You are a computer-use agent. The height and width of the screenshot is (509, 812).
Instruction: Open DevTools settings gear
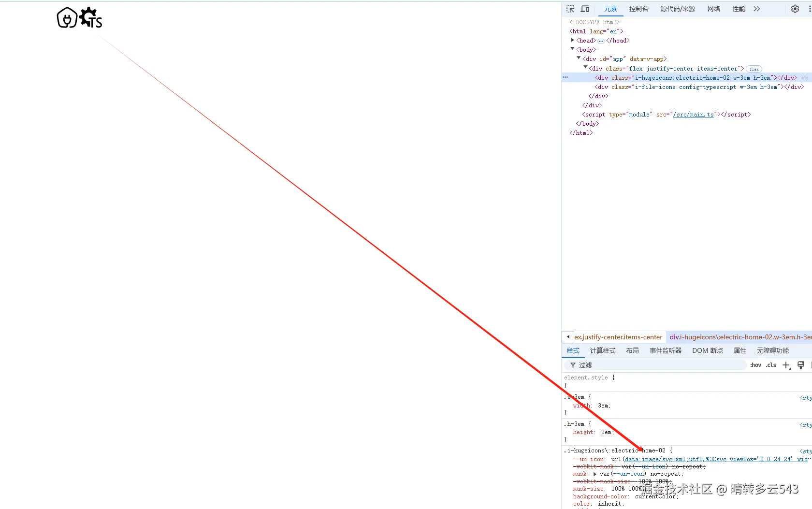click(795, 9)
